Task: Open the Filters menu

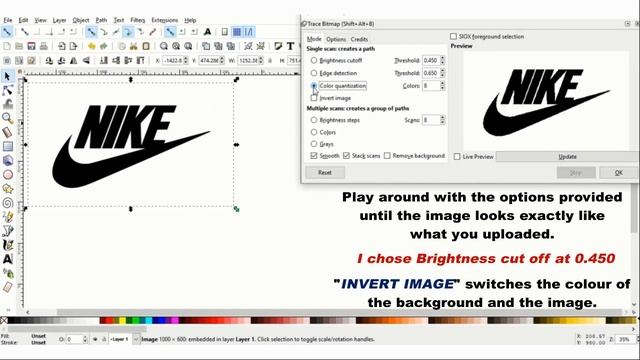Action: pyautogui.click(x=138, y=20)
